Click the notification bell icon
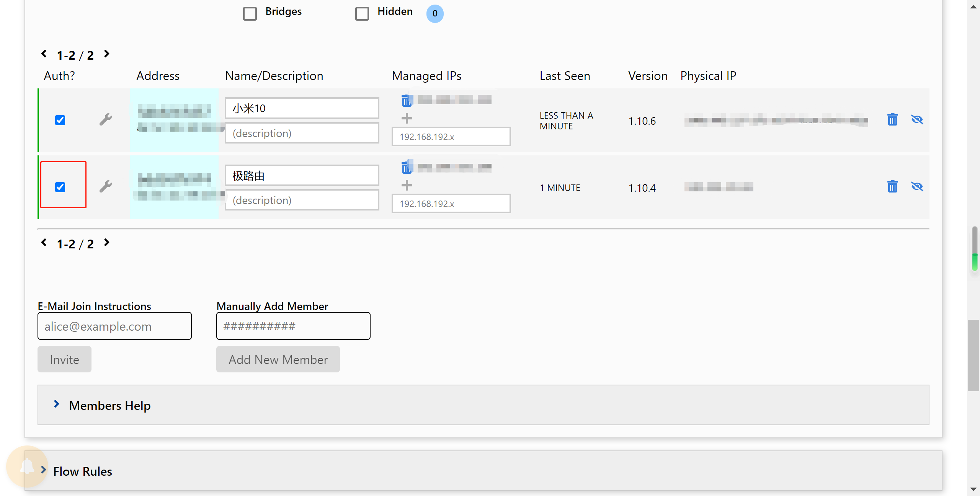Image resolution: width=980 pixels, height=496 pixels. (x=27, y=467)
